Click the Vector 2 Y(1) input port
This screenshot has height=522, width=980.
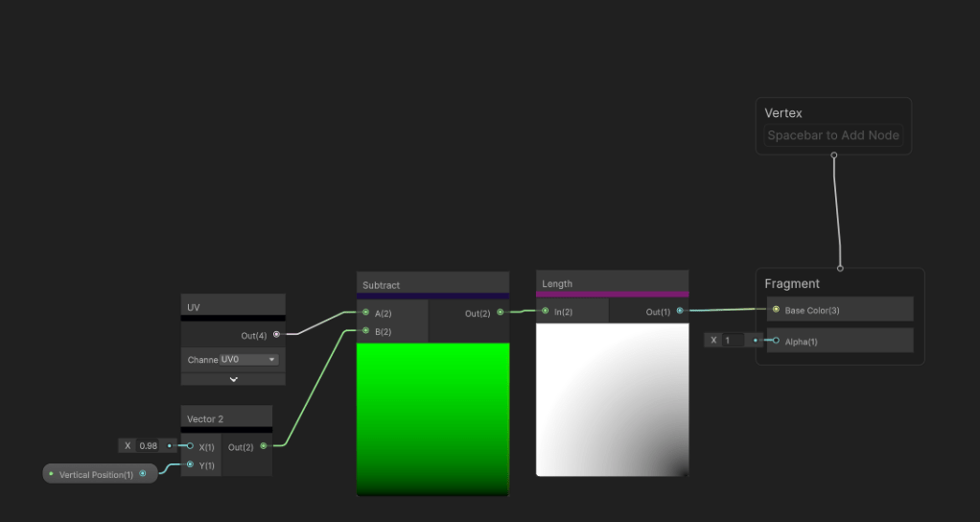[x=190, y=465]
